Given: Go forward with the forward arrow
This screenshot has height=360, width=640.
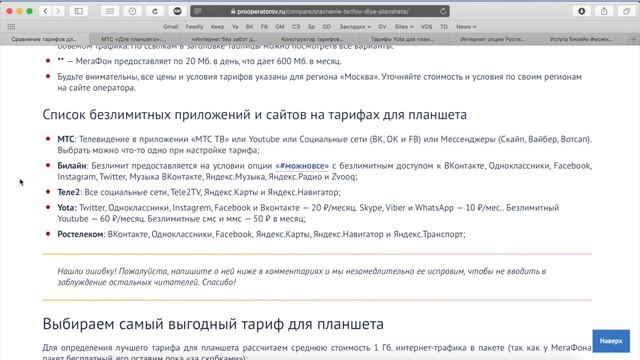Looking at the screenshot, I should click(x=58, y=11).
